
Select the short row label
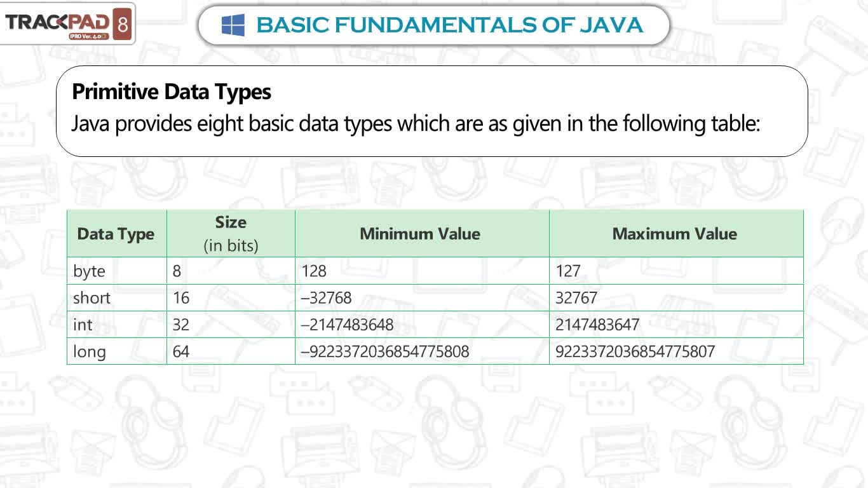pos(116,297)
